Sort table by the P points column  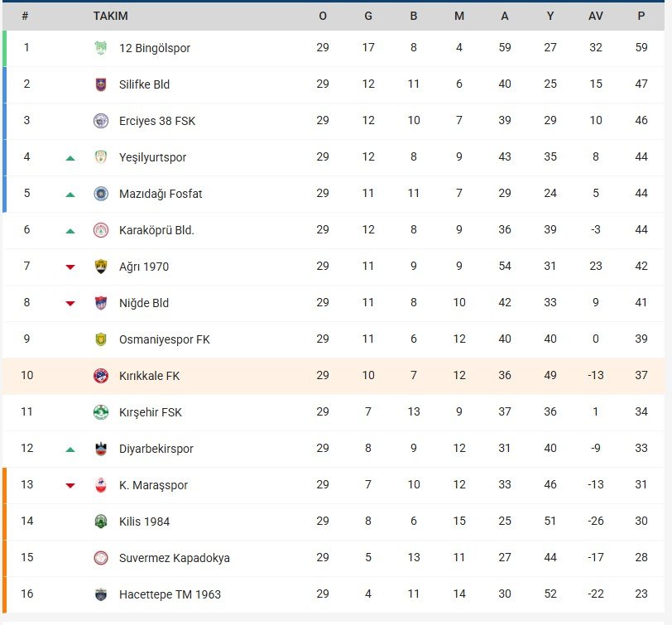tap(641, 16)
